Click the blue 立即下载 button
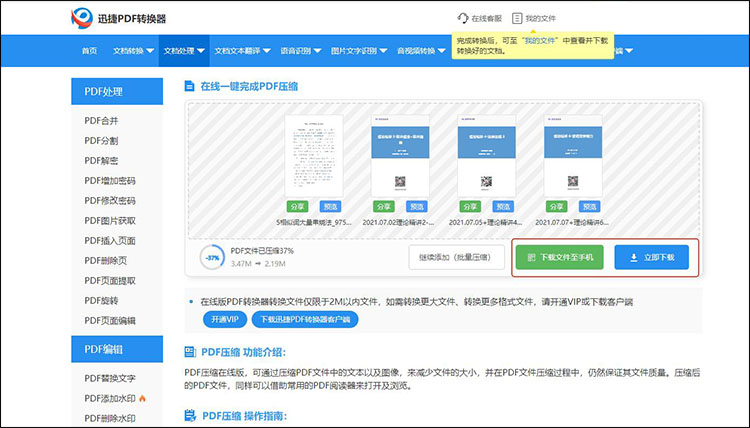The width and height of the screenshot is (750, 428). 651,257
